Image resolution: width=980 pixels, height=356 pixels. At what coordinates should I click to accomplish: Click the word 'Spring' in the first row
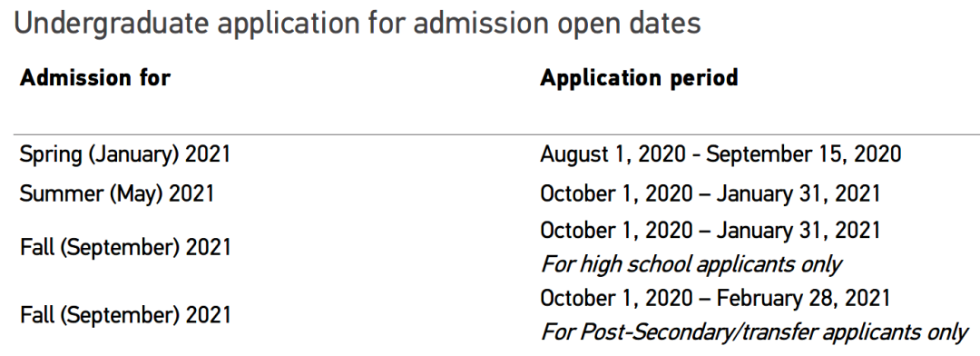coord(51,154)
